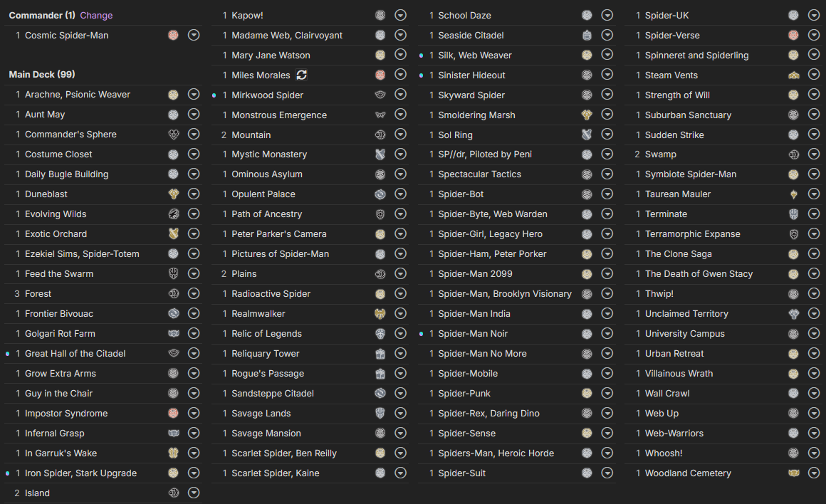
Task: Click the flip card icon beside Miles Morales
Action: click(301, 75)
